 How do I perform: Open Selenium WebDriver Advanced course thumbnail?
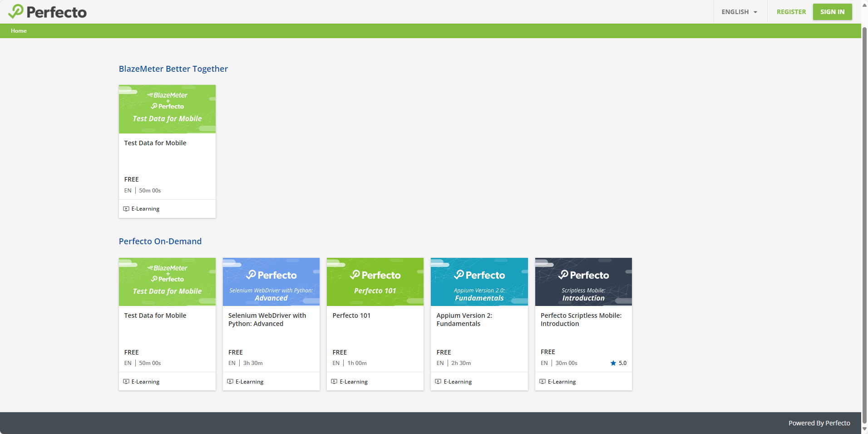tap(271, 282)
